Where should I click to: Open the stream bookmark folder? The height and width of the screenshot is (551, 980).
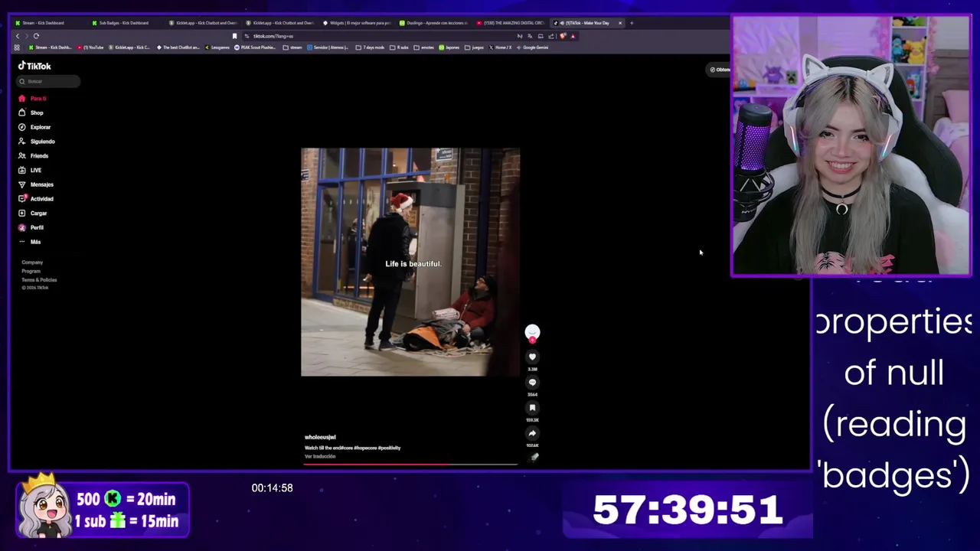tap(292, 47)
